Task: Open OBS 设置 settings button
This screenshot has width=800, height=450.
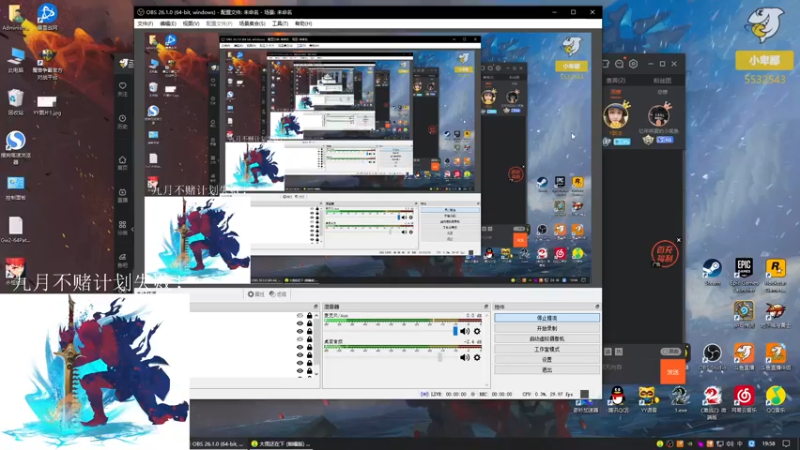Action: [x=547, y=360]
